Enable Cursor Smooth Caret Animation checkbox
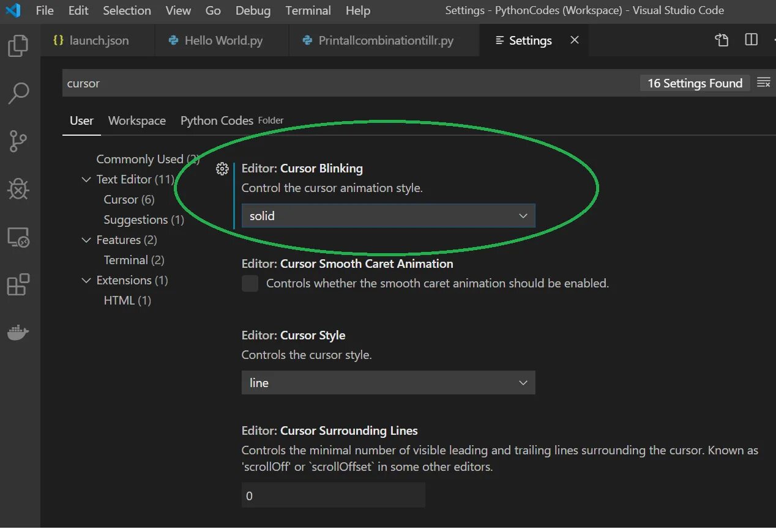 click(x=250, y=284)
